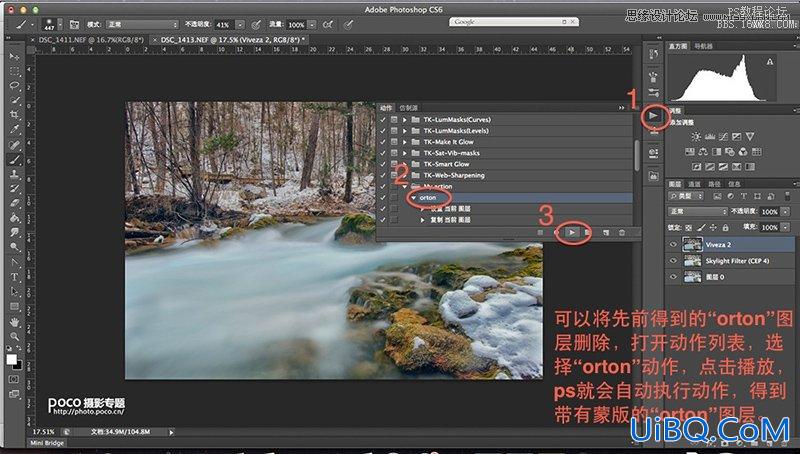Open the layer opacity 100% dropdown arrow
The height and width of the screenshot is (454, 800).
[x=785, y=211]
